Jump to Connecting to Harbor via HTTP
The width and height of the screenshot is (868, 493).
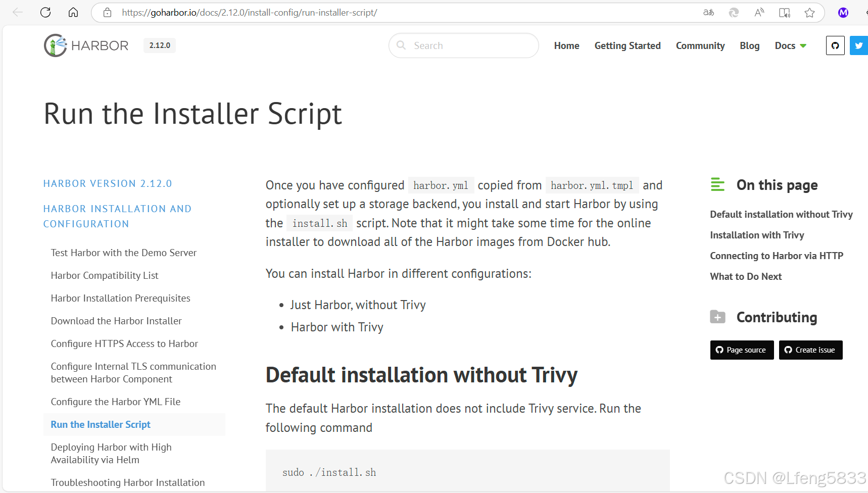point(777,256)
